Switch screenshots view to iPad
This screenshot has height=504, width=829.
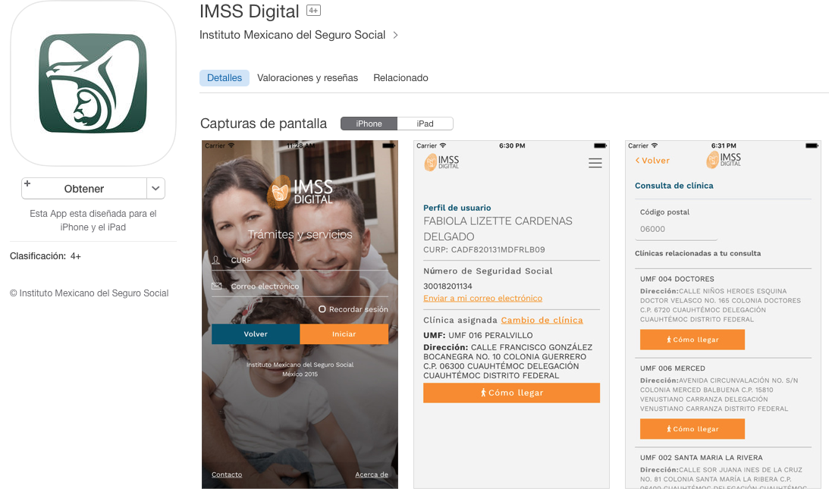pyautogui.click(x=426, y=123)
